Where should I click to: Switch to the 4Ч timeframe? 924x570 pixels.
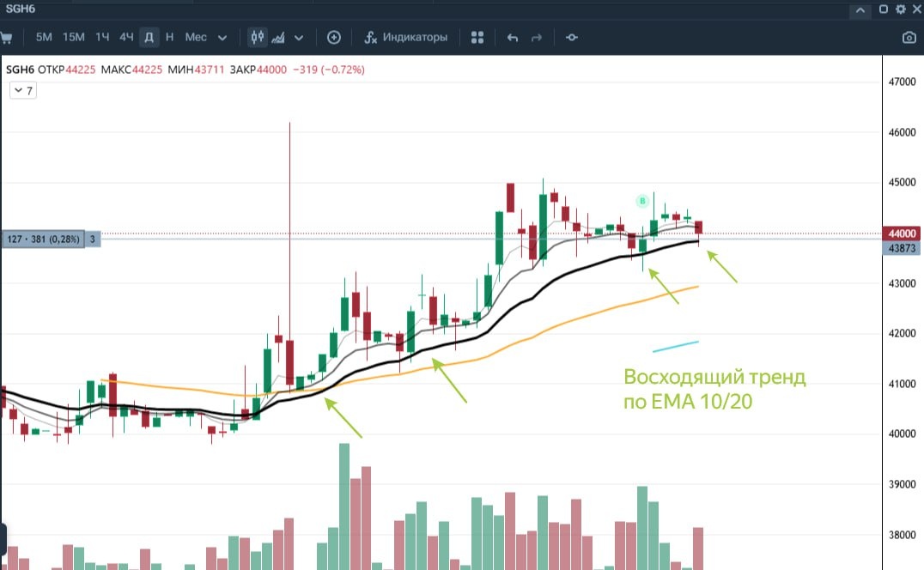coord(126,37)
